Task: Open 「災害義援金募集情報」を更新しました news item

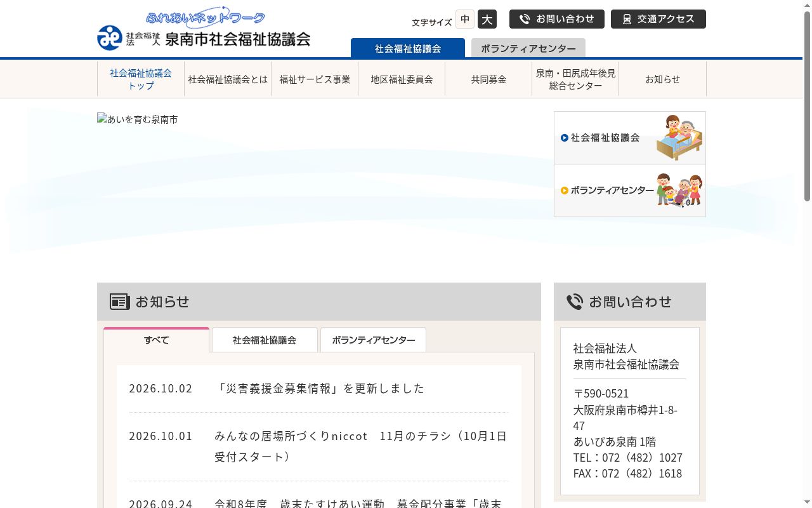Action: tap(319, 389)
